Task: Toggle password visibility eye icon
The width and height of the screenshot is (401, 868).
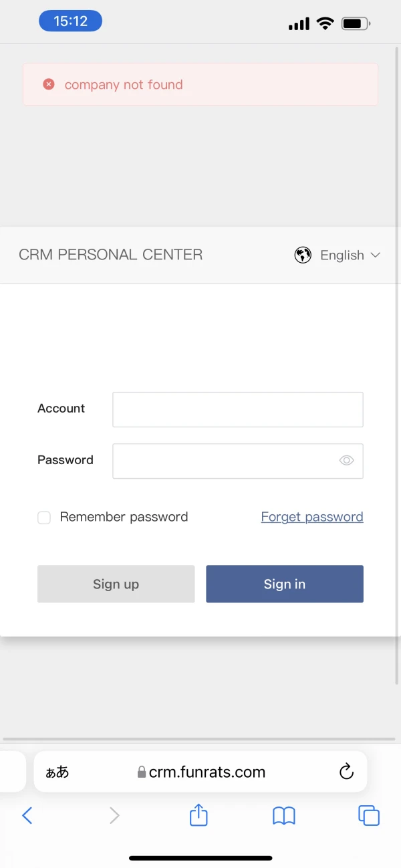Action: tap(346, 460)
